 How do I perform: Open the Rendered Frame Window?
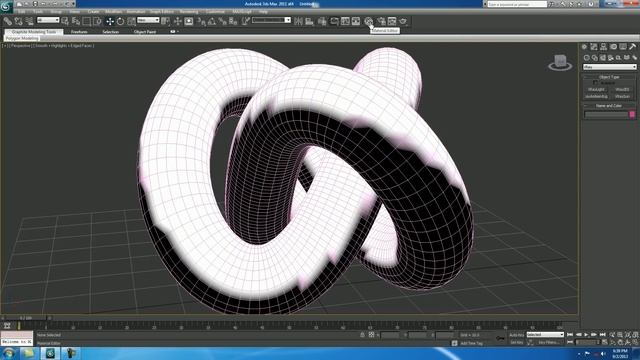[392, 21]
